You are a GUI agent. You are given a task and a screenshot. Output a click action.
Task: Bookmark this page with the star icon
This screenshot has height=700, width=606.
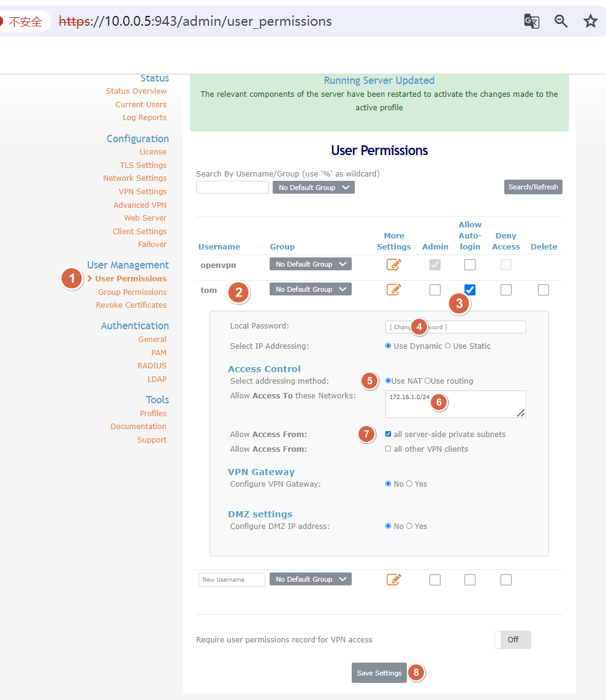point(591,21)
